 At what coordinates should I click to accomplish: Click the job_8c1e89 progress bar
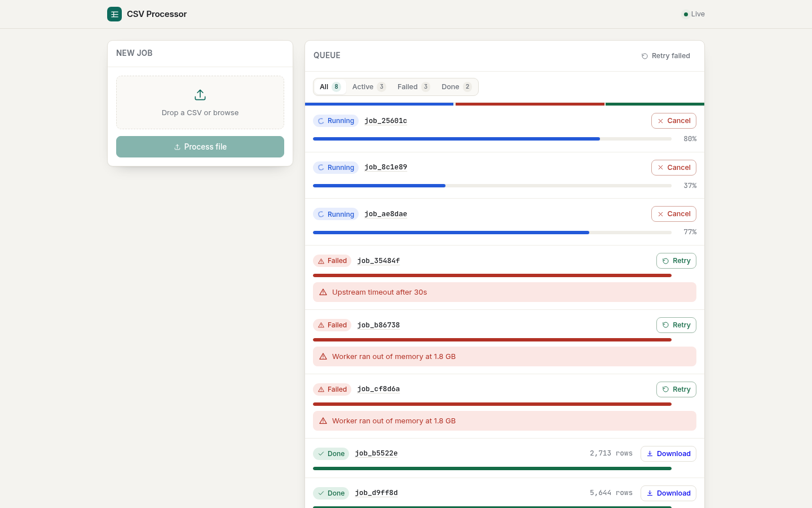[492, 186]
